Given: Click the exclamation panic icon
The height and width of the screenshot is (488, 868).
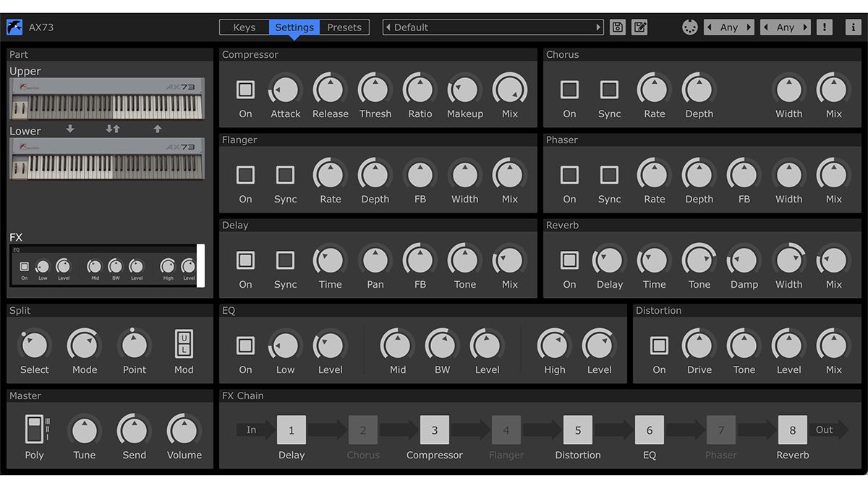Looking at the screenshot, I should click(824, 27).
